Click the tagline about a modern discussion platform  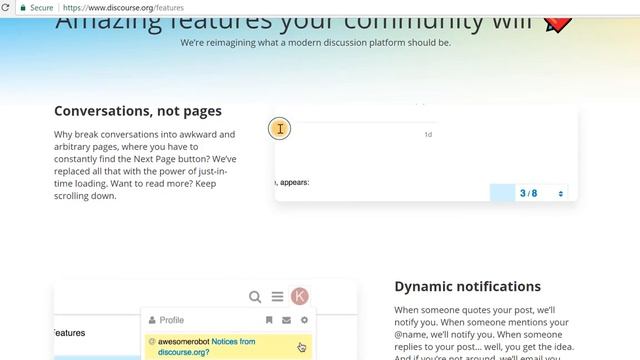tap(316, 42)
